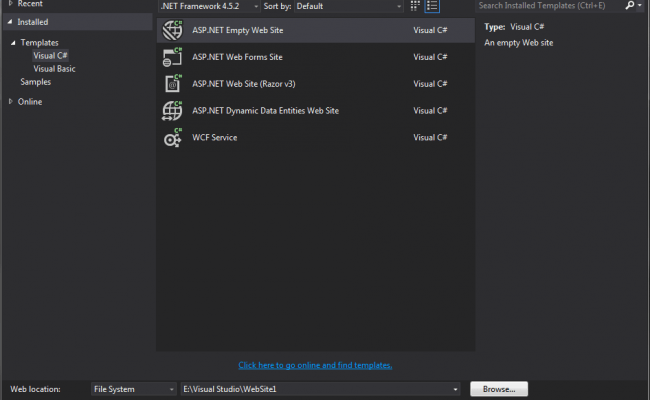Switch to small icons grid view
This screenshot has height=400, width=650.
(x=415, y=6)
